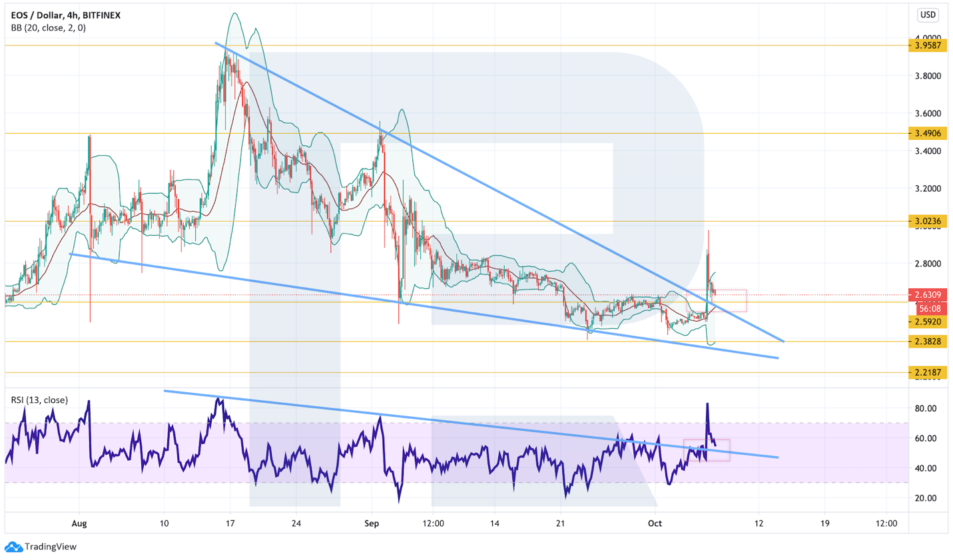Click the current price 2.6309 label

tap(928, 295)
